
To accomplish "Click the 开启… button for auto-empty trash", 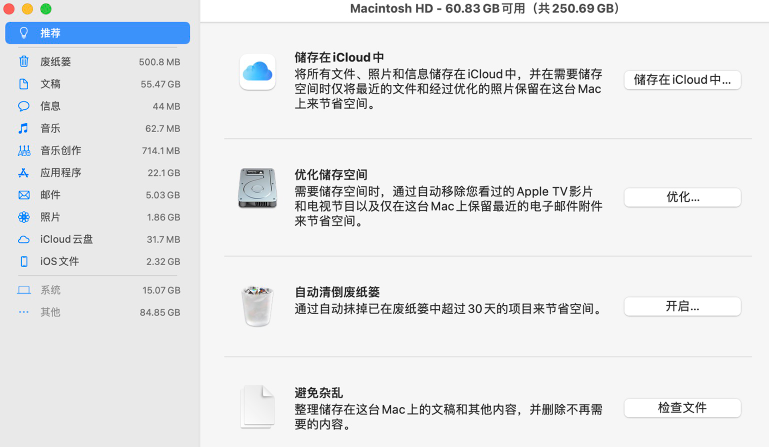I will click(682, 307).
